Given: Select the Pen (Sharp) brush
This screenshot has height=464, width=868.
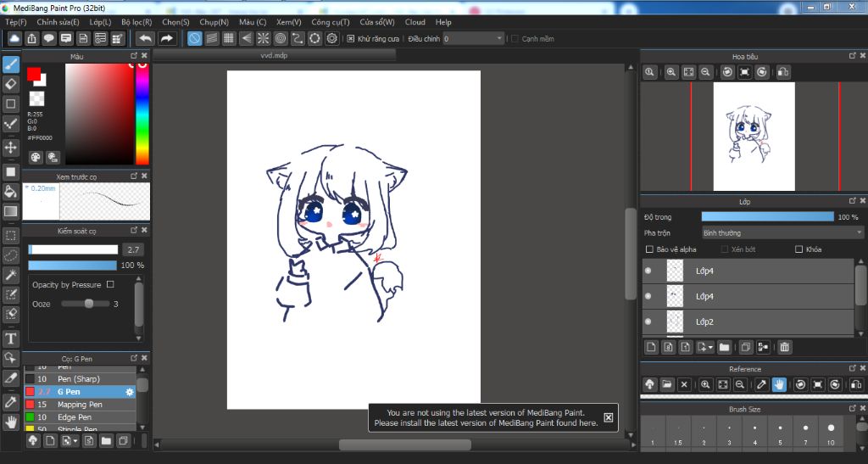Looking at the screenshot, I should pos(80,378).
